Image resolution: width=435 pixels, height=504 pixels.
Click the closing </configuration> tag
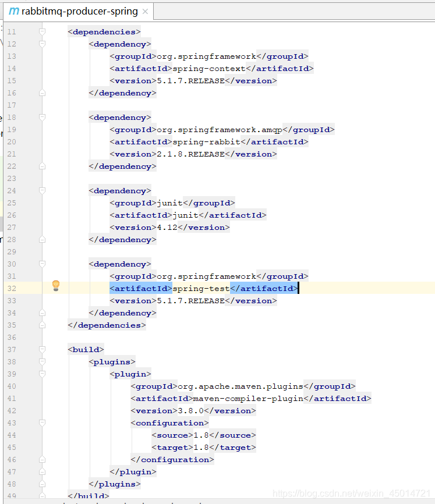172,460
